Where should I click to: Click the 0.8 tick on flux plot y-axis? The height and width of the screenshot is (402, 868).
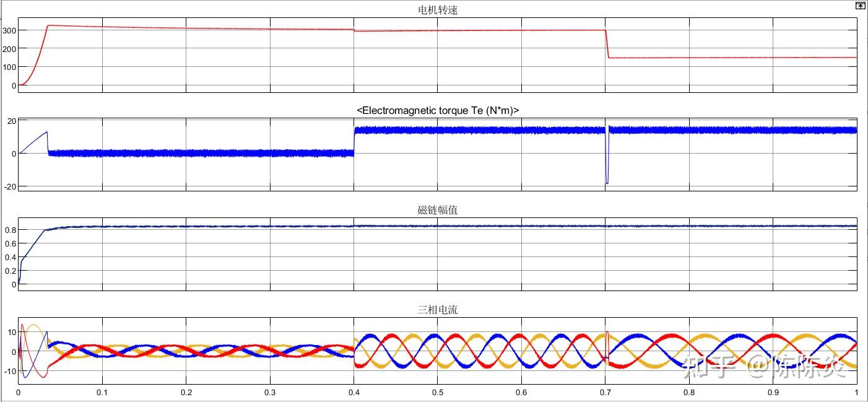(10, 230)
